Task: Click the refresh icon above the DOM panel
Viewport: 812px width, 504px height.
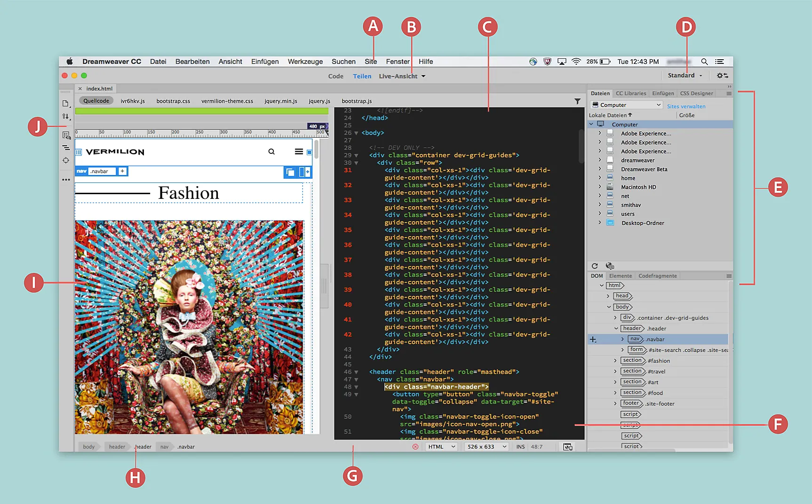Action: point(595,266)
